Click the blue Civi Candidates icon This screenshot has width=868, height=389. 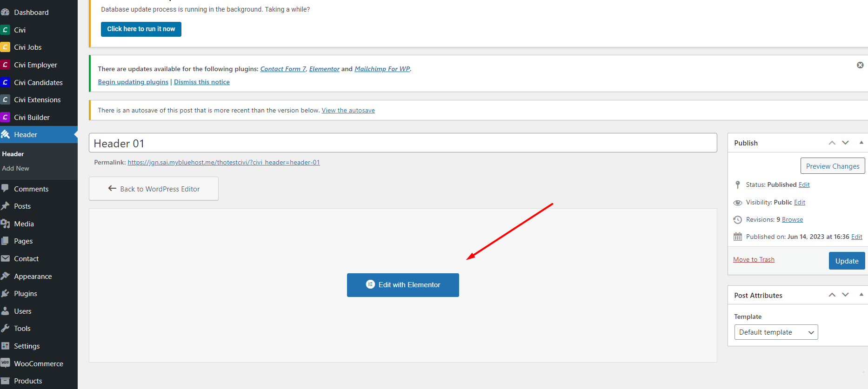(x=5, y=82)
